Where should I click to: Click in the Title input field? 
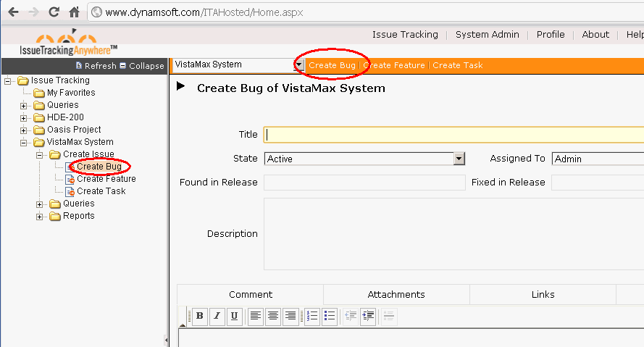click(453, 135)
